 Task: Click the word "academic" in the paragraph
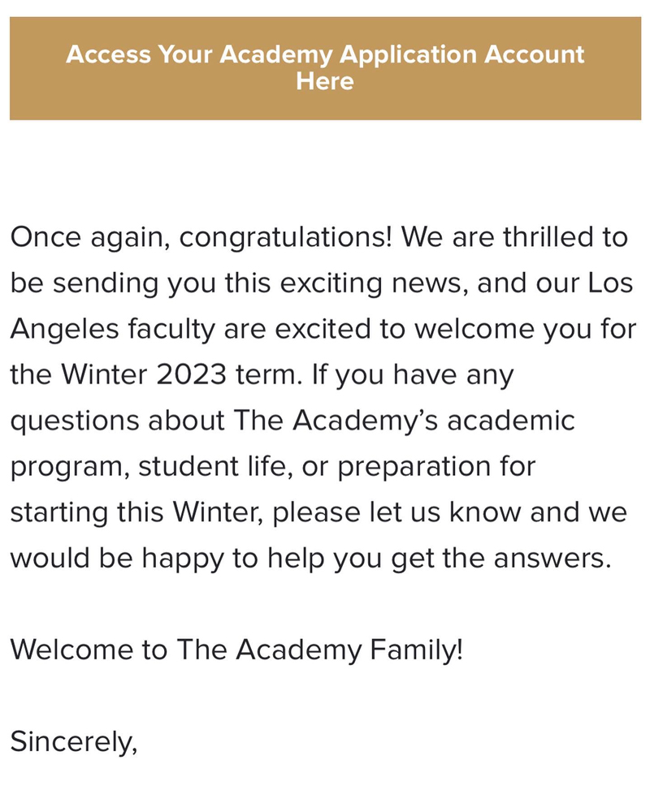[x=511, y=421]
